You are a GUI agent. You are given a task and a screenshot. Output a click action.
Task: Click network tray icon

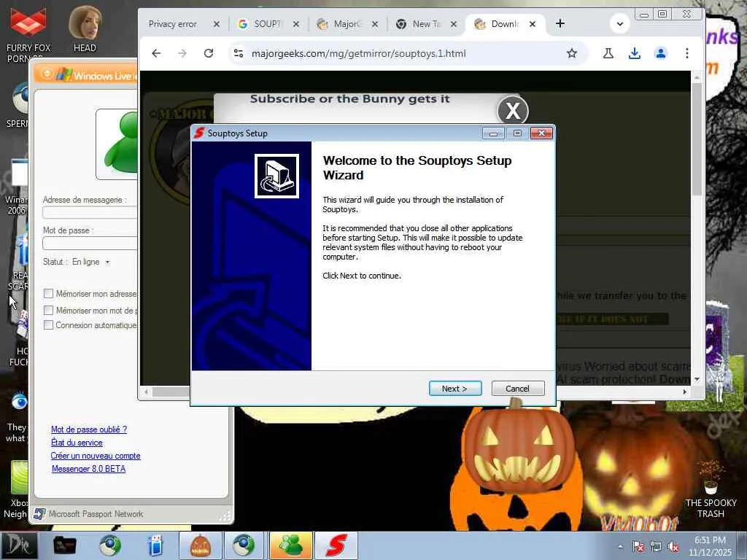(656, 546)
